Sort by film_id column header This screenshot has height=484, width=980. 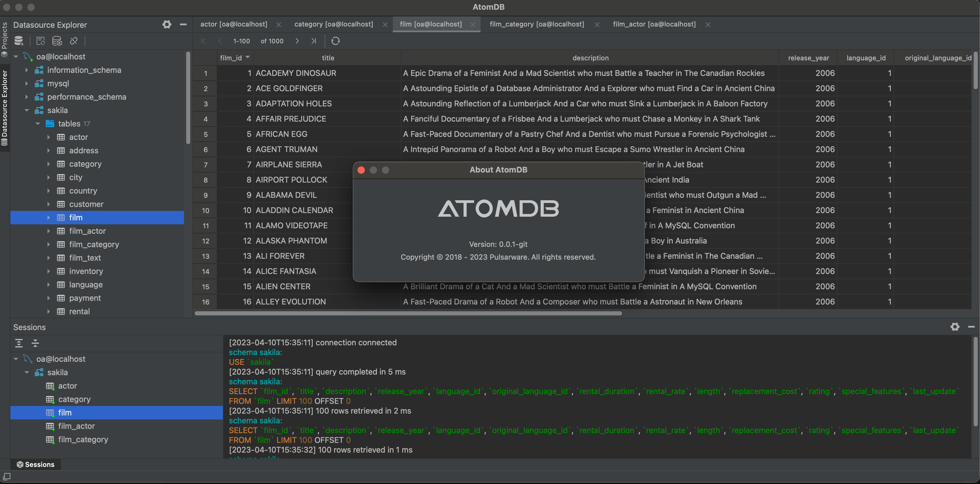pos(235,58)
